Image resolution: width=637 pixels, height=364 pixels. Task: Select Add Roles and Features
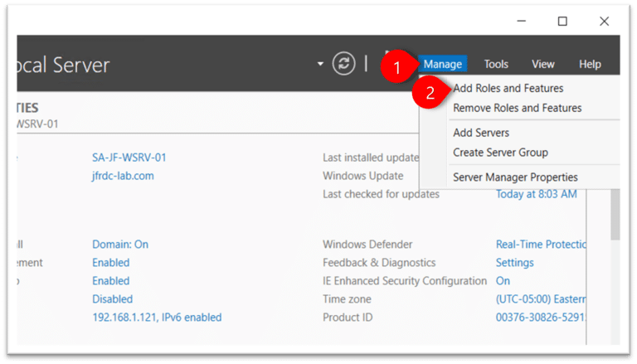[508, 88]
